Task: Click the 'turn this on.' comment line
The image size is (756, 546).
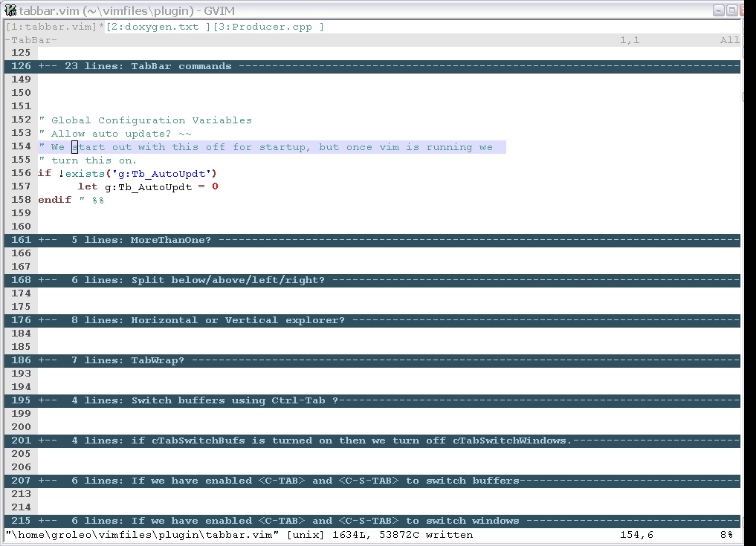Action: [88, 160]
